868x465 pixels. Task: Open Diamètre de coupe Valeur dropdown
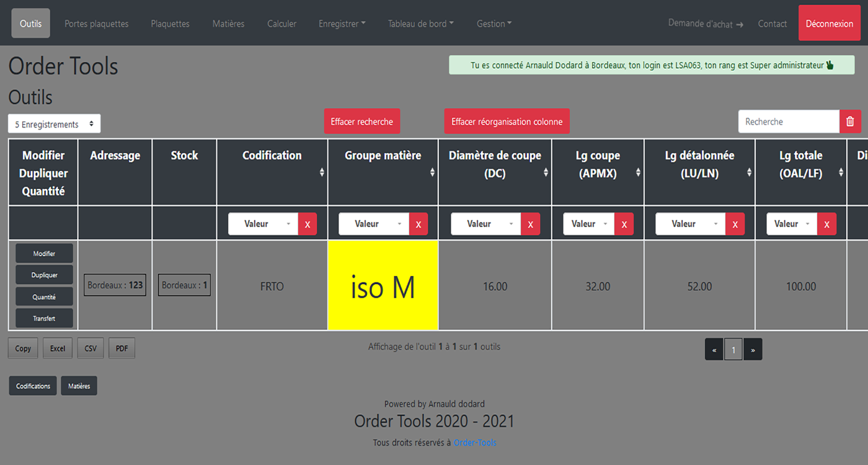[485, 224]
